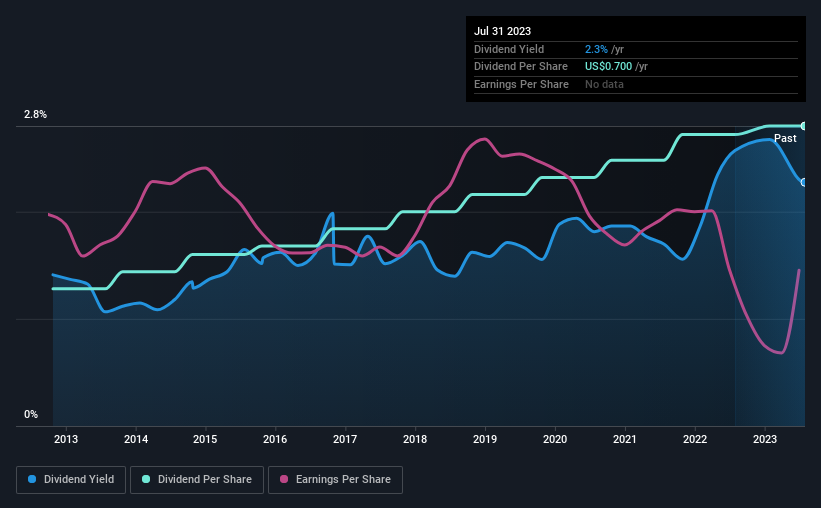The width and height of the screenshot is (821, 508).
Task: Select the Dividend Per Share endpoint marker
Action: pos(804,126)
